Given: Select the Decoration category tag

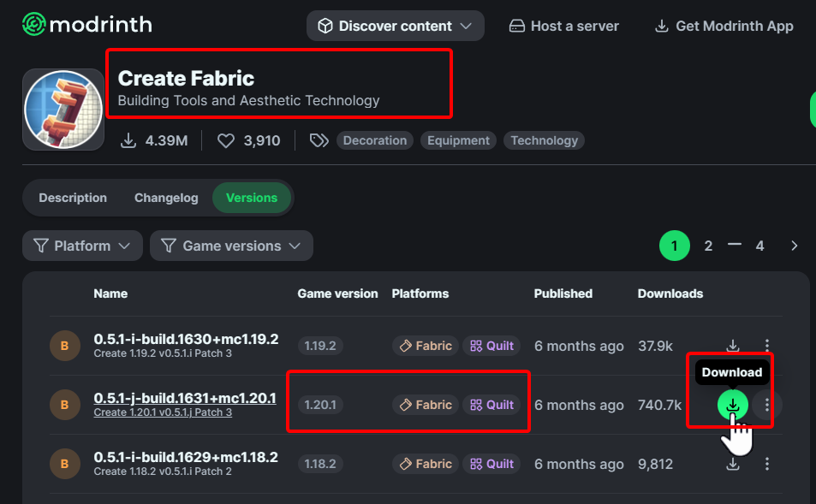Looking at the screenshot, I should click(375, 140).
